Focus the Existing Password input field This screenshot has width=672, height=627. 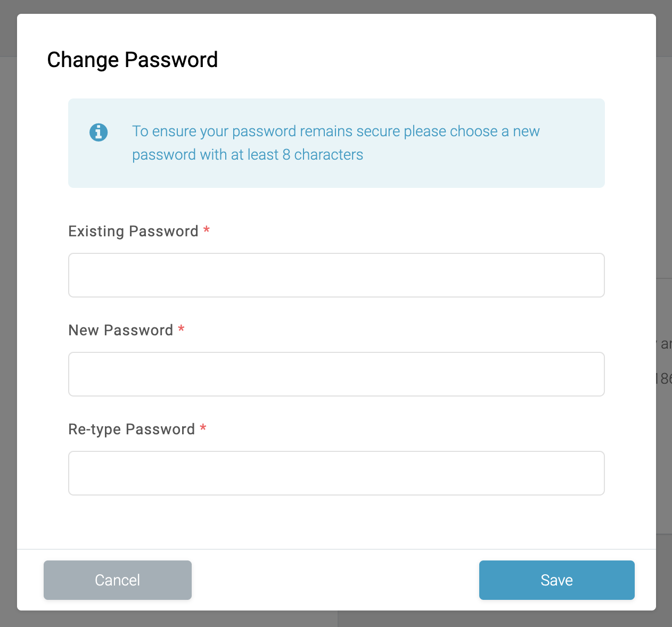point(336,275)
